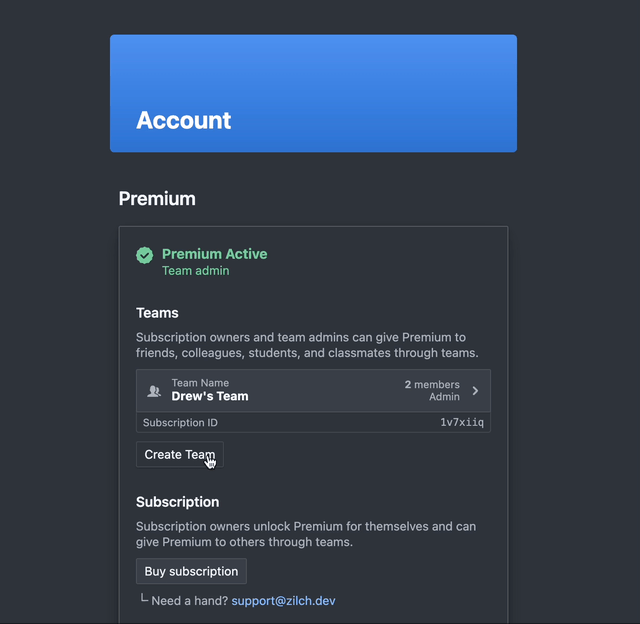
Task: Select the Drew's Team name text
Action: (x=210, y=396)
